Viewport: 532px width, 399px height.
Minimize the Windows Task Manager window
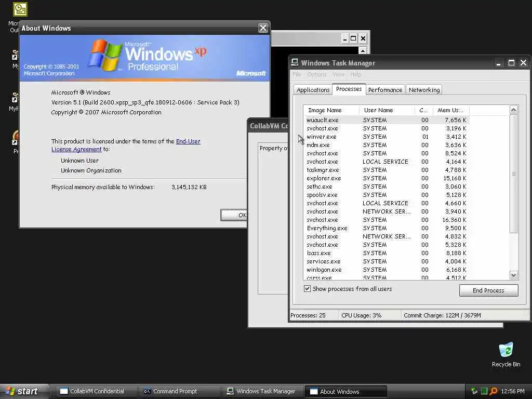498,63
